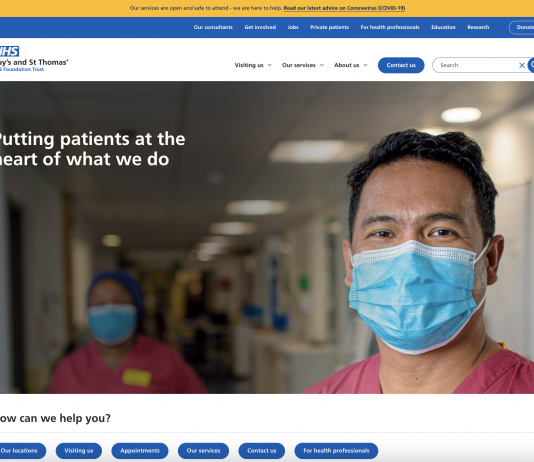Viewport: 534px width, 462px height.
Task: Read latest advice on Coronavirus link
Action: pos(344,8)
